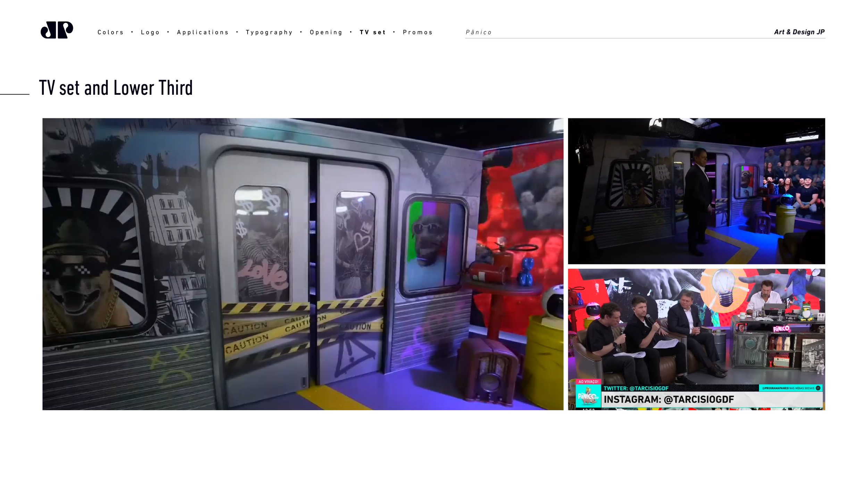Open the Colors section
Viewport: 868px width, 488px height.
[110, 32]
